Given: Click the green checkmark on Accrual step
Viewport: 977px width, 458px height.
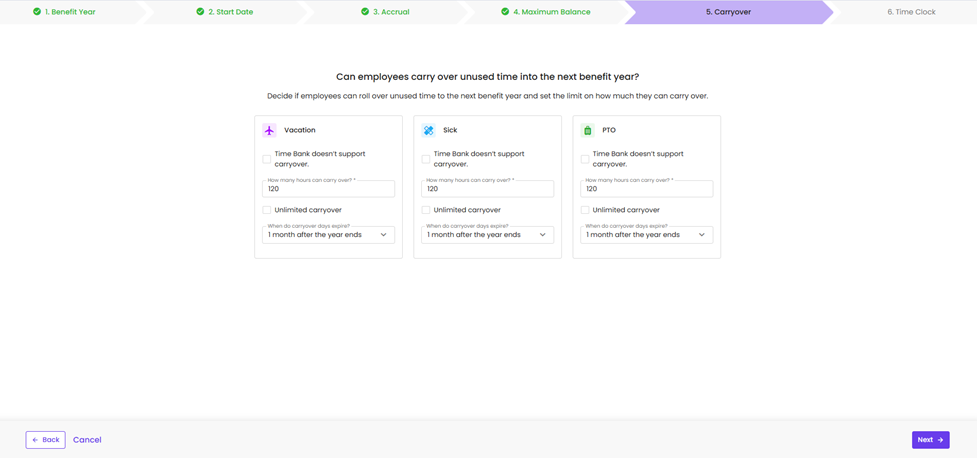Looking at the screenshot, I should click(x=365, y=12).
